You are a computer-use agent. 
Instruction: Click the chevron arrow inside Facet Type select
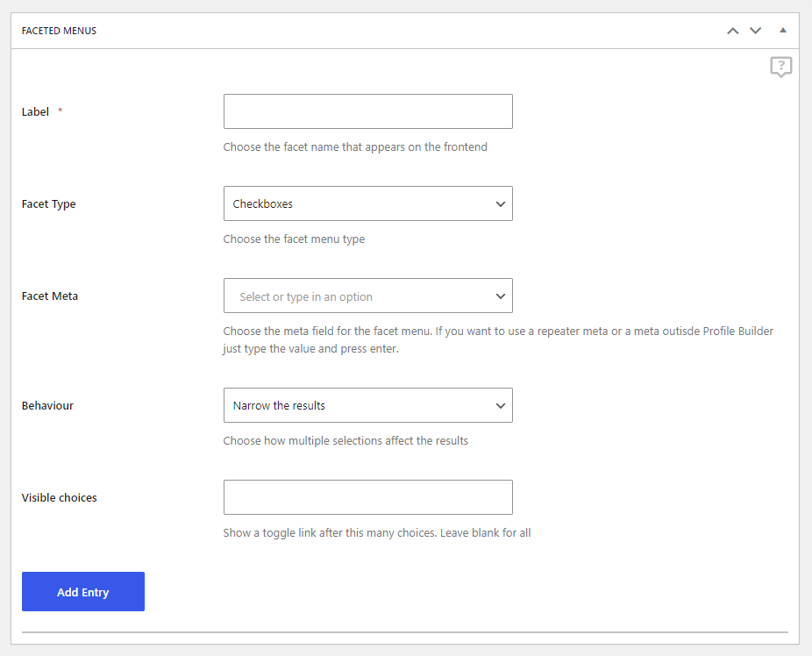tap(500, 204)
